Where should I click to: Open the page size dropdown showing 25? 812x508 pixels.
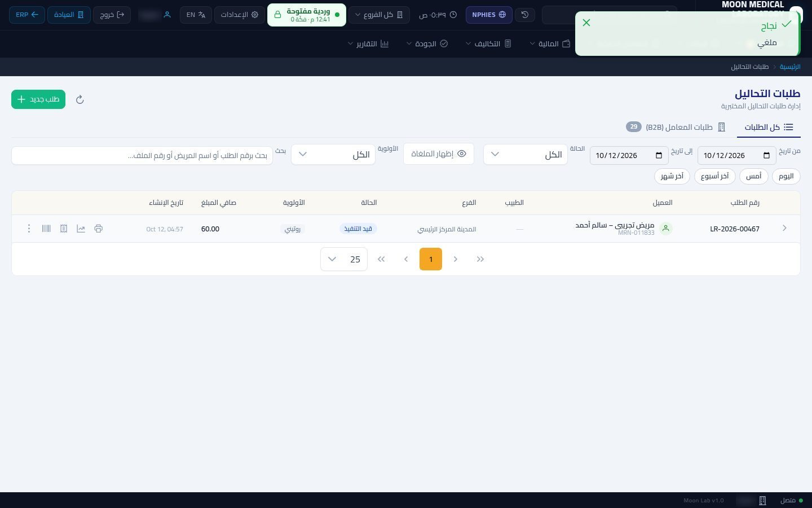(x=344, y=259)
